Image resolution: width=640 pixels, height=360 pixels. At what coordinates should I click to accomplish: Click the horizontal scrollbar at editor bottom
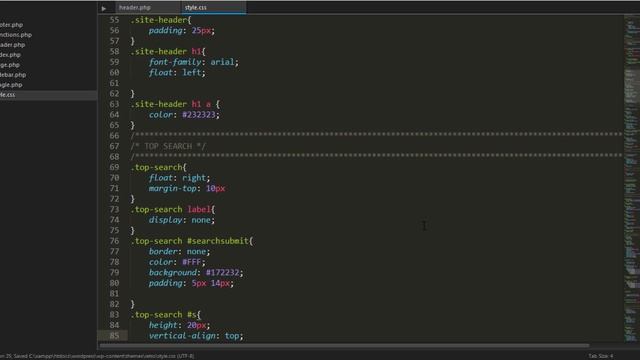pyautogui.click(x=344, y=346)
